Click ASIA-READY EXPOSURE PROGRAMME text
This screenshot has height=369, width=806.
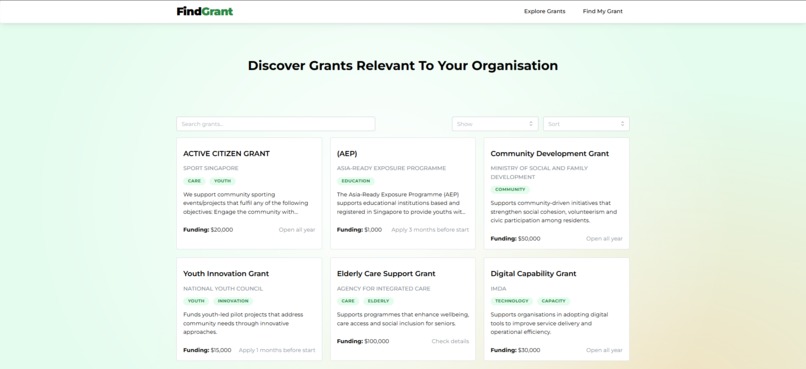[x=391, y=168]
